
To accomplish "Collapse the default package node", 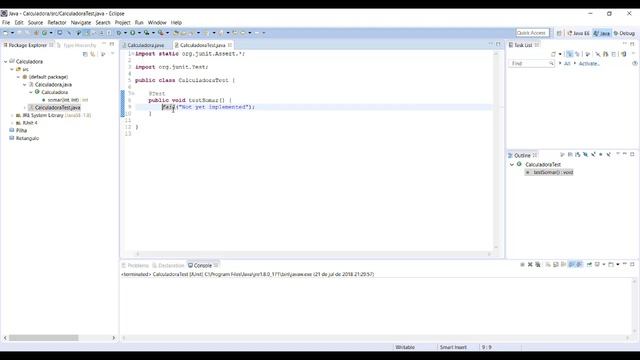I will pos(18,77).
